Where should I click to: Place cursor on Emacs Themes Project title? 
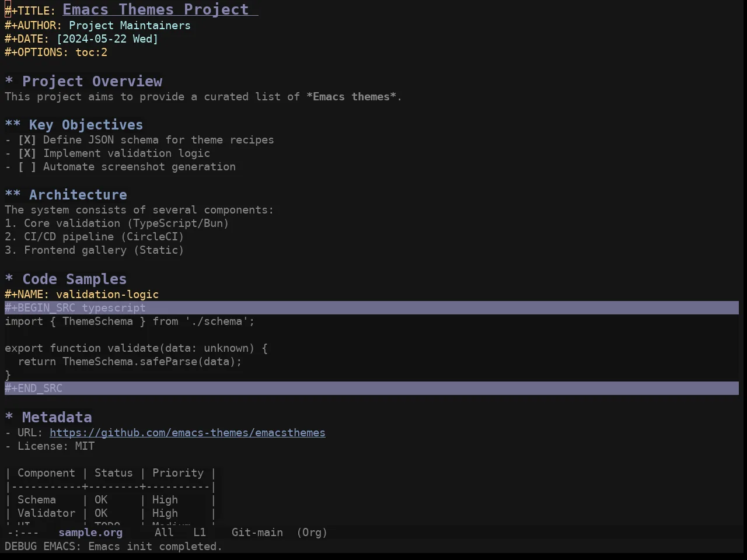(x=156, y=10)
